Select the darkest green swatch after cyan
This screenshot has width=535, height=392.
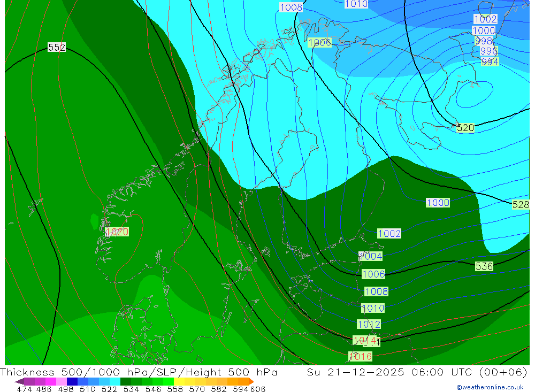[x=126, y=381]
